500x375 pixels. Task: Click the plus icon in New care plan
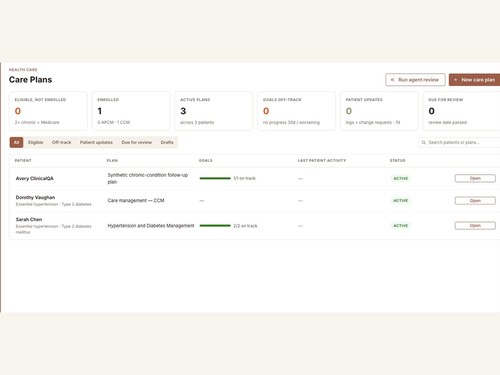(x=455, y=80)
